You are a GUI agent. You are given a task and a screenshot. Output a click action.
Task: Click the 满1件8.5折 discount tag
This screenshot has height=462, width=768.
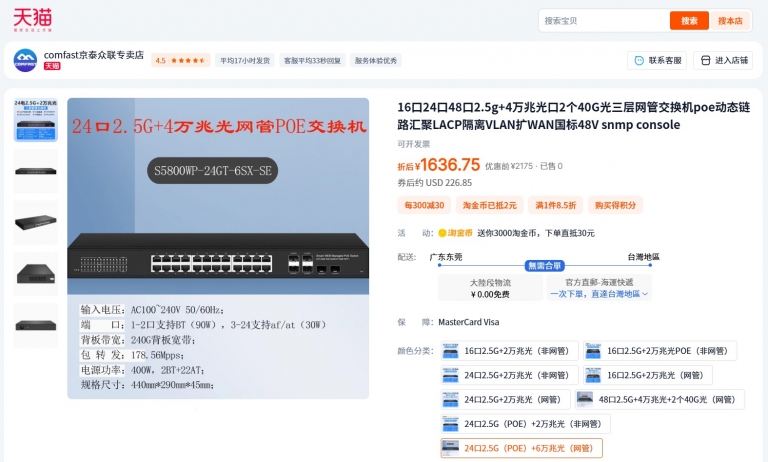[555, 205]
